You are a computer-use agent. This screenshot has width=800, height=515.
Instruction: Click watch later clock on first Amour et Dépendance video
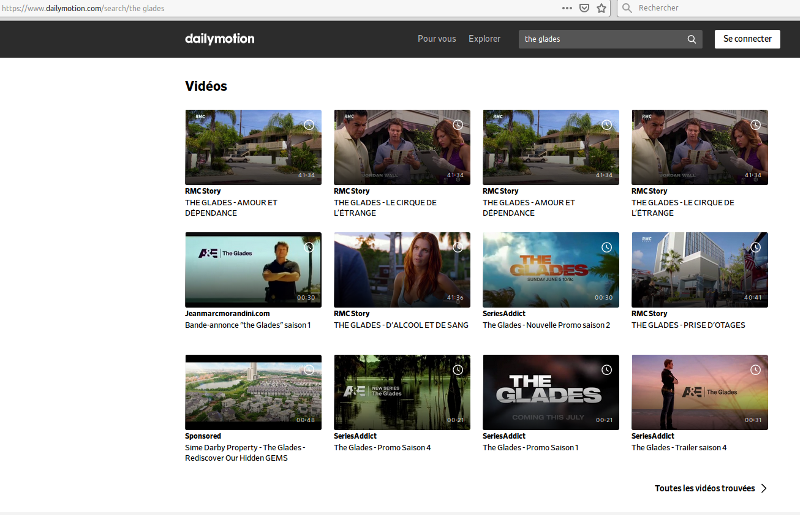pos(309,125)
